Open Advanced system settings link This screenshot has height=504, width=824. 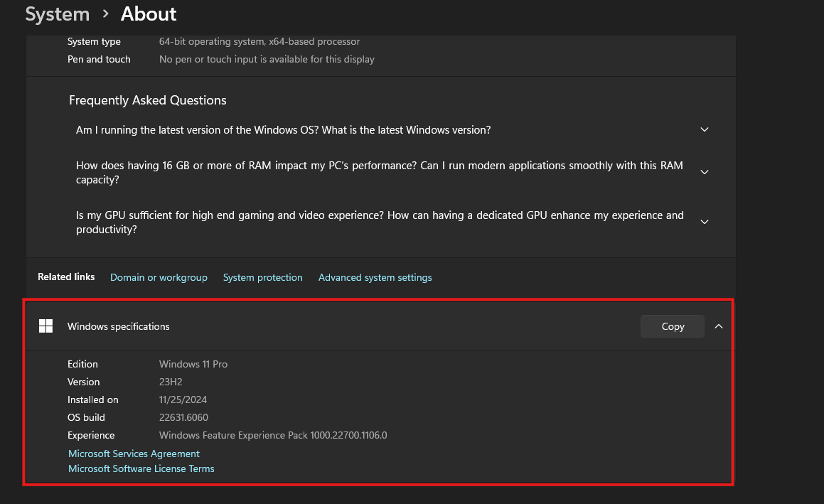point(375,277)
